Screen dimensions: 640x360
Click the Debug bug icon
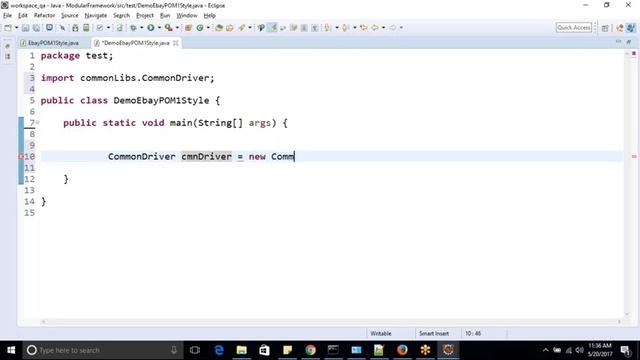click(133, 28)
